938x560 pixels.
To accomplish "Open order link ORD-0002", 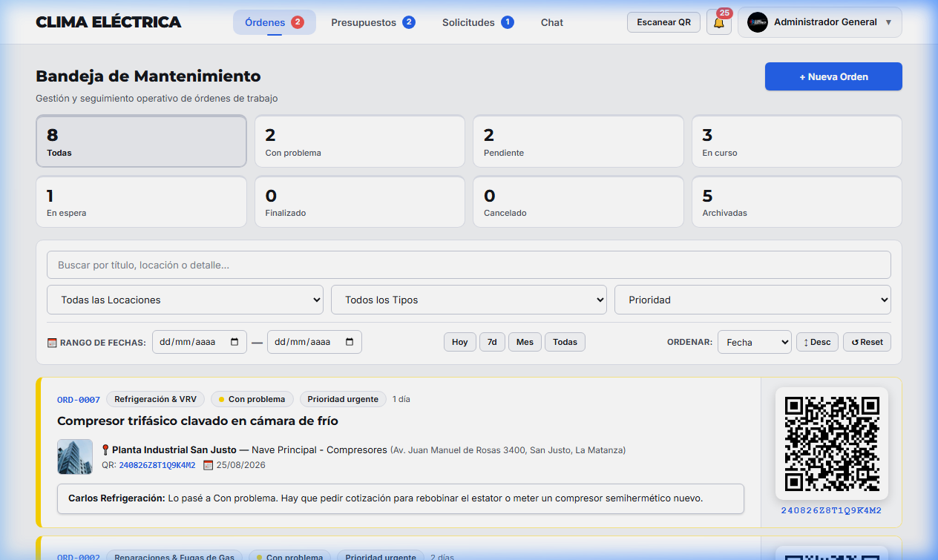I will pos(79,557).
